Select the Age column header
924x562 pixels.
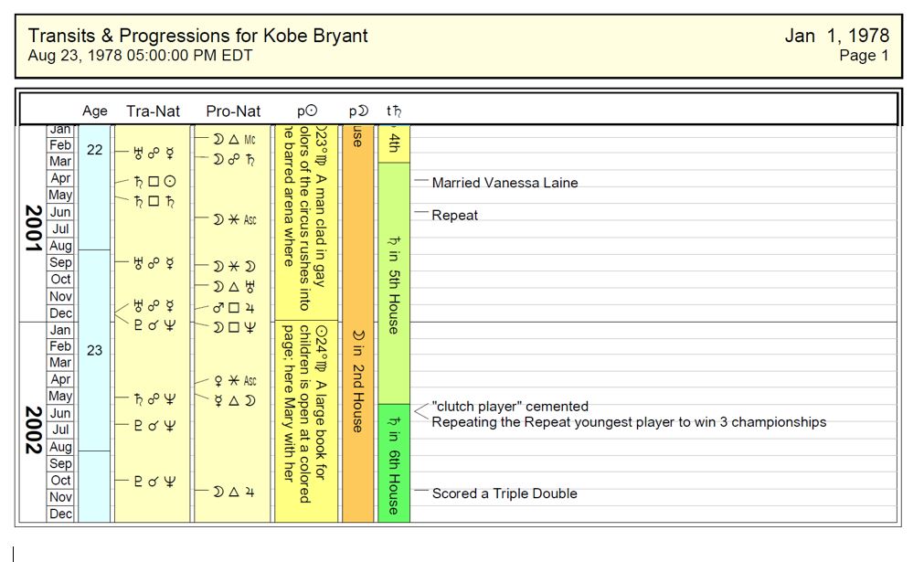tap(95, 111)
